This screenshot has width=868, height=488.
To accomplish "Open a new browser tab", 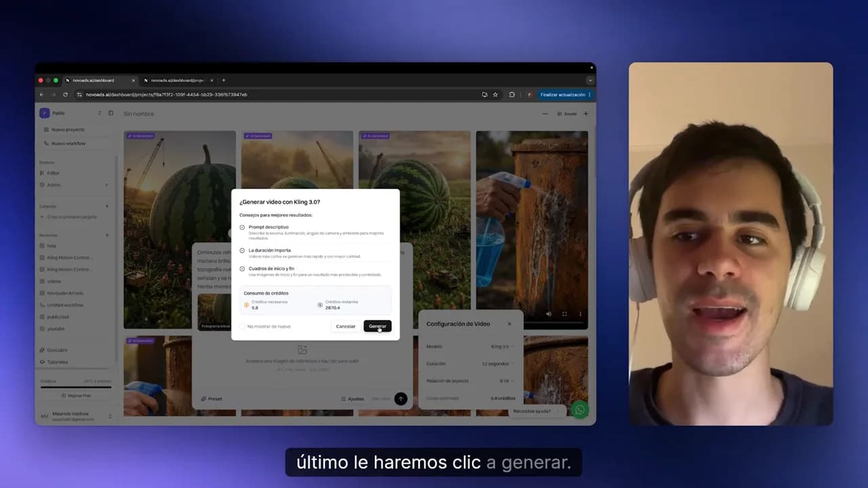I will click(x=224, y=80).
